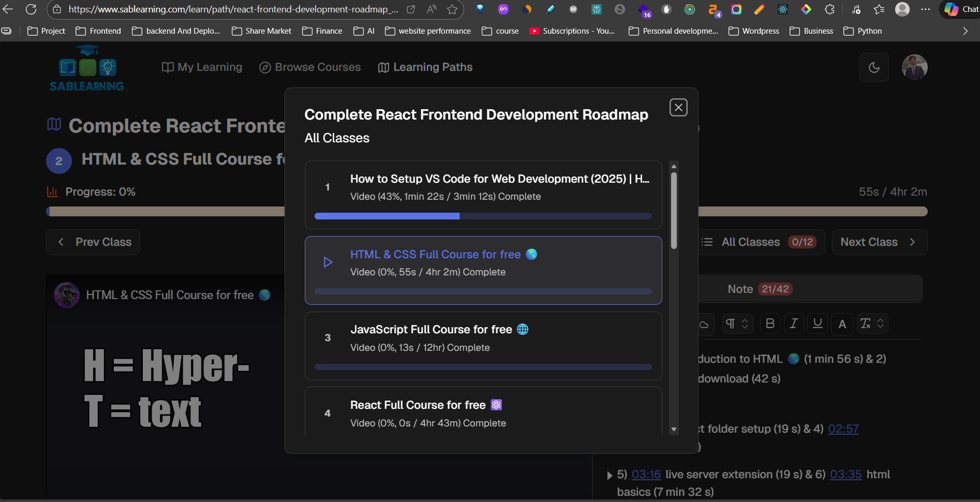Jump to 03:16 timestamp link
Screen dimensions: 980x502
tap(646, 474)
